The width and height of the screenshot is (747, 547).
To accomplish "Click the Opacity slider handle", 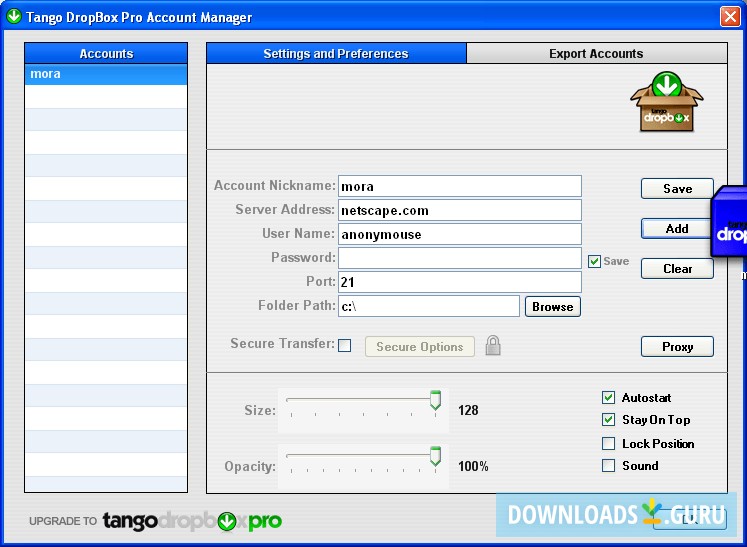I will tap(435, 456).
